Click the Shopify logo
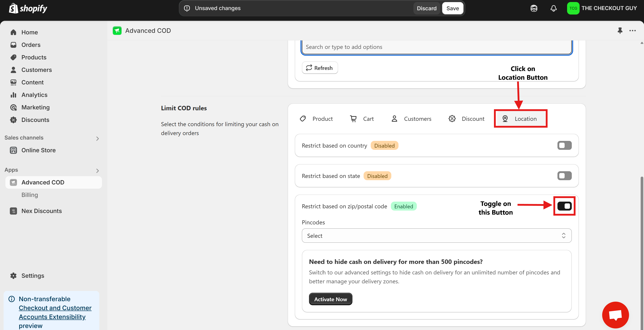Viewport: 644px width, 330px height. (28, 8)
